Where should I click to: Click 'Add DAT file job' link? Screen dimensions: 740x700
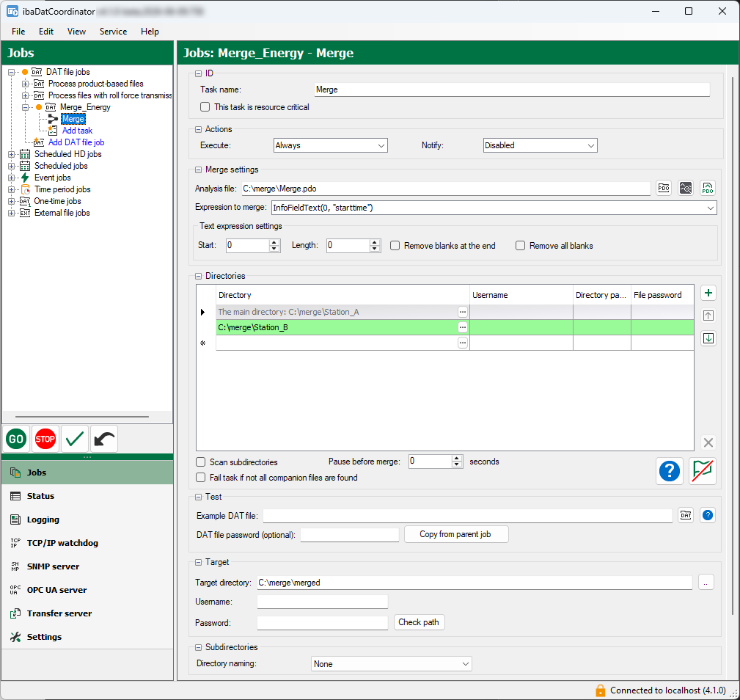76,142
